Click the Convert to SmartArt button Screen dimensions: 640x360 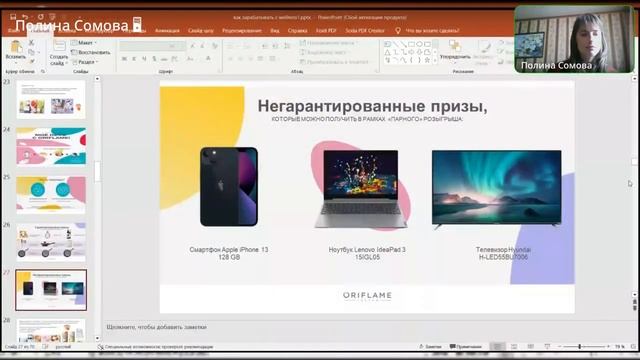click(x=335, y=62)
